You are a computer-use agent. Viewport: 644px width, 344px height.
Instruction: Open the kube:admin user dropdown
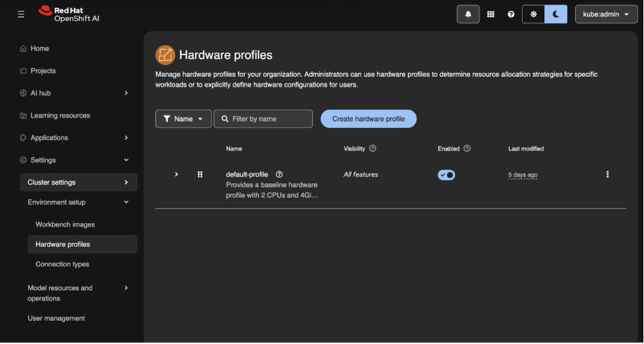(606, 14)
